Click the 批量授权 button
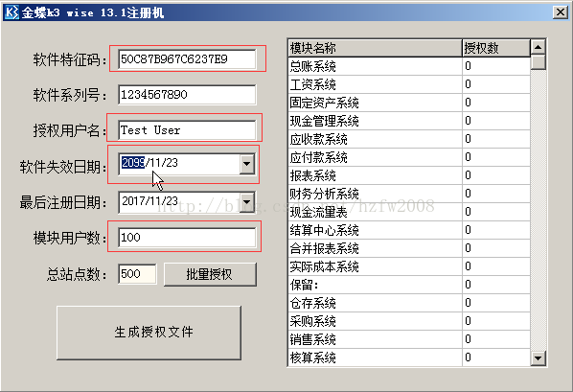573x392 pixels. pos(210,274)
